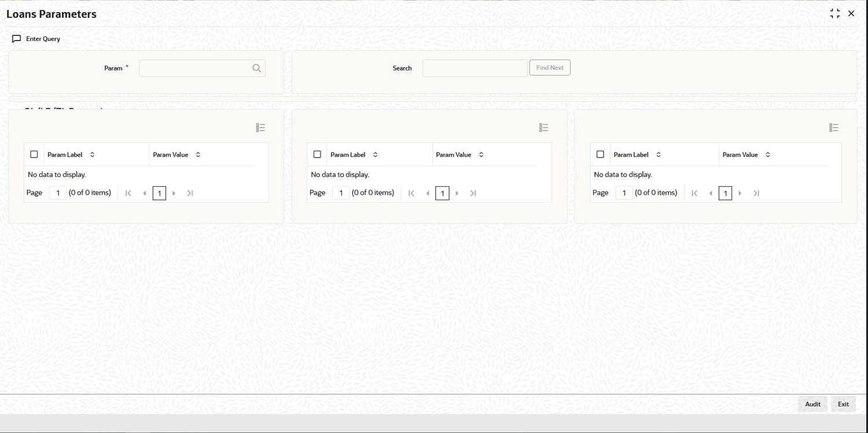Open single-record view icon in right grid

click(x=833, y=128)
